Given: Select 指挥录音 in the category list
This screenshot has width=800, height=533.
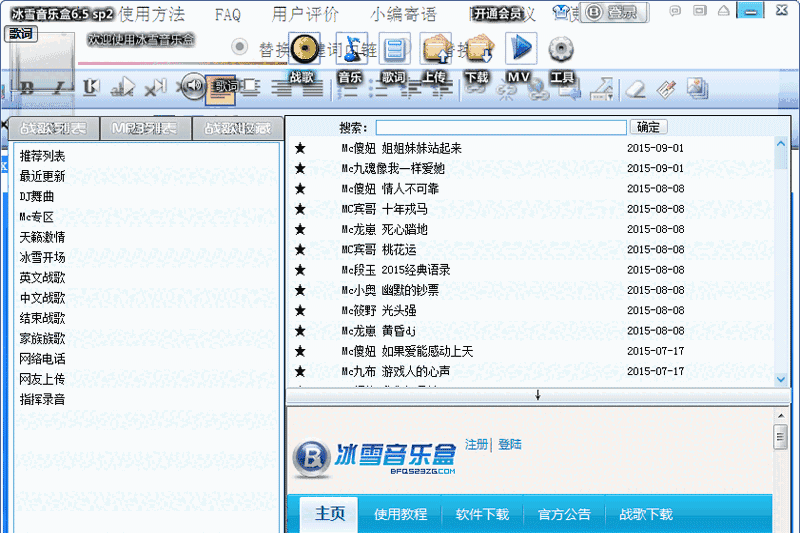Looking at the screenshot, I should [x=42, y=399].
